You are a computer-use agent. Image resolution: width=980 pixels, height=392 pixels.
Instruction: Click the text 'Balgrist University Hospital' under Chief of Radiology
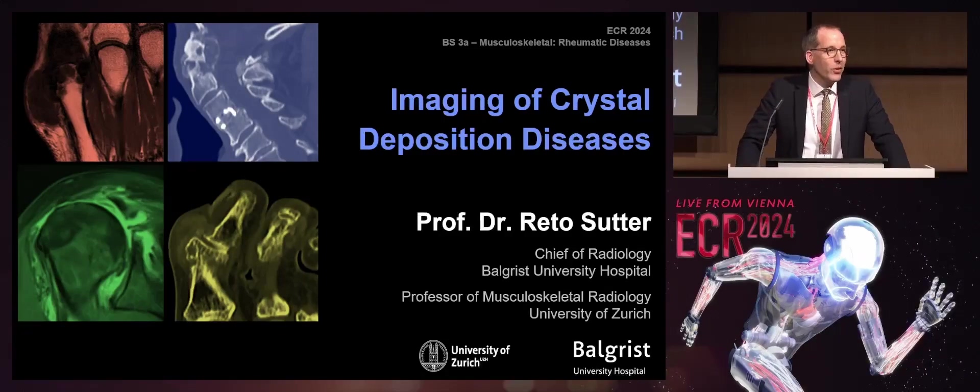coord(566,271)
